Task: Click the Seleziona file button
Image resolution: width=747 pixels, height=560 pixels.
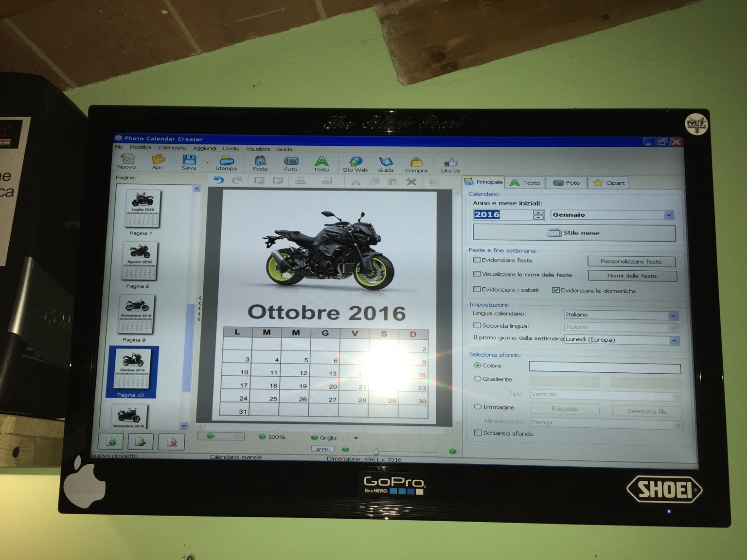Action: 647,411
